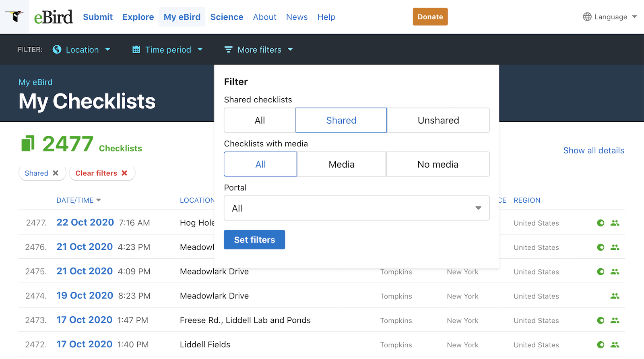
Task: Click the red X on Clear filters
Action: point(124,173)
